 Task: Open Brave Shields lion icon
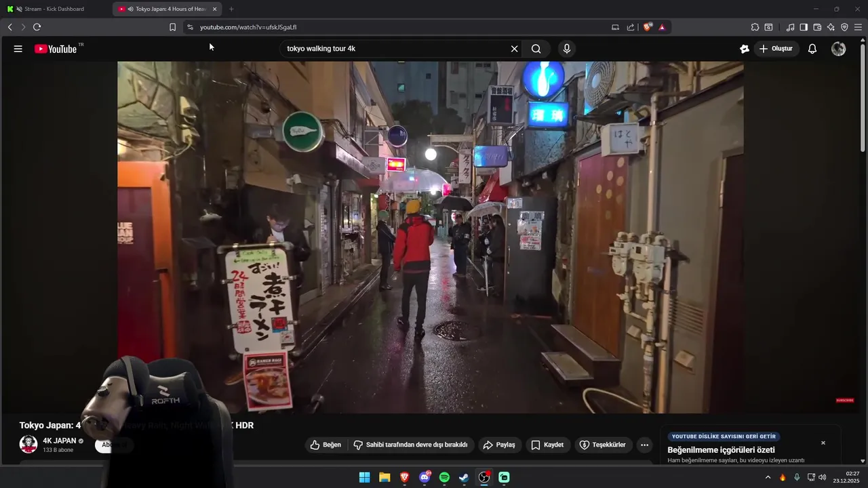648,27
